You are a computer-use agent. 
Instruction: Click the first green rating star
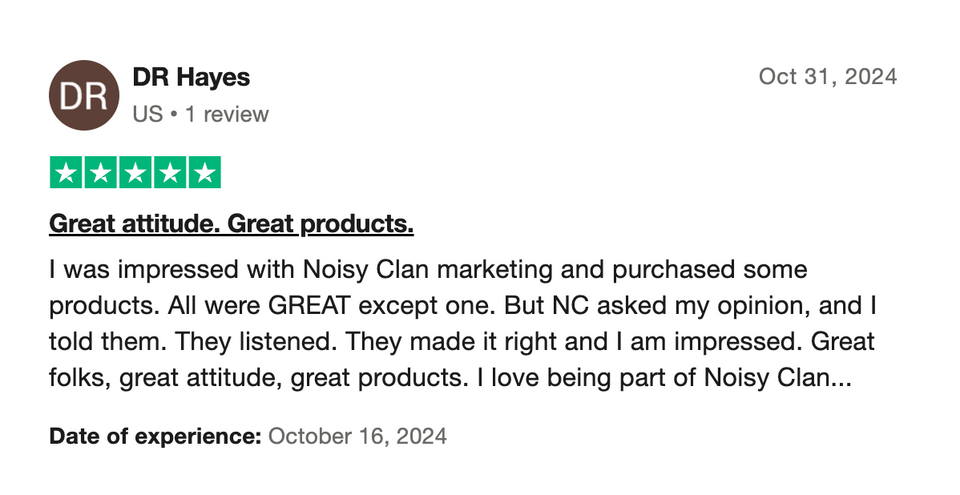tap(66, 172)
